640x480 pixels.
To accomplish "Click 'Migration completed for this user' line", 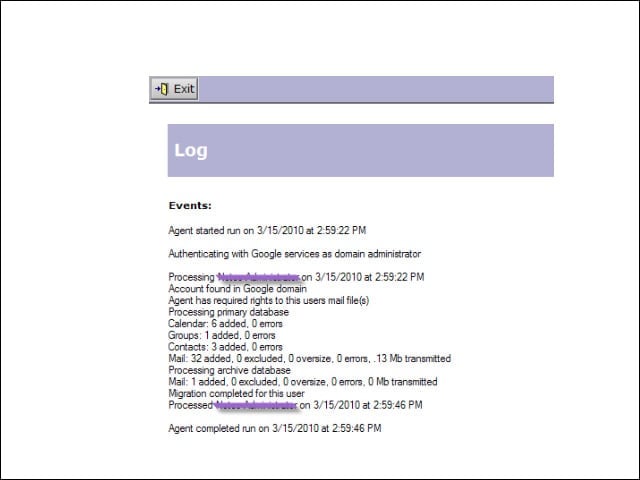I will click(236, 394).
